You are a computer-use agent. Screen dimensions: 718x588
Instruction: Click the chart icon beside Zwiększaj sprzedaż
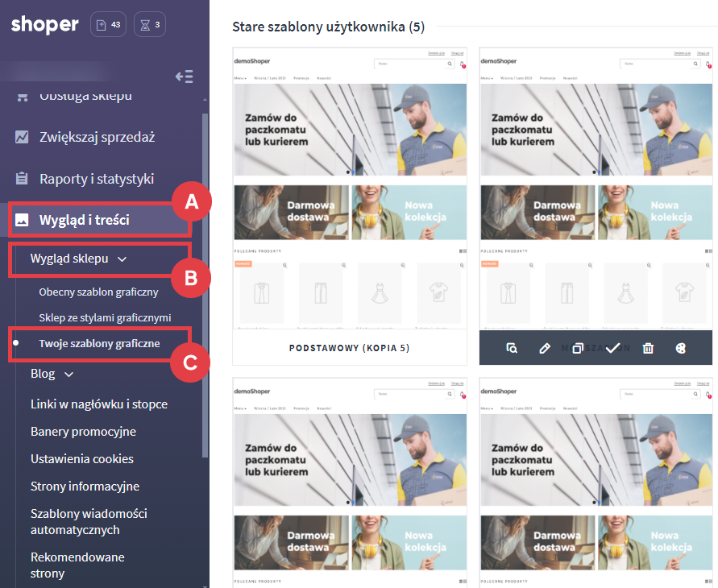22,137
